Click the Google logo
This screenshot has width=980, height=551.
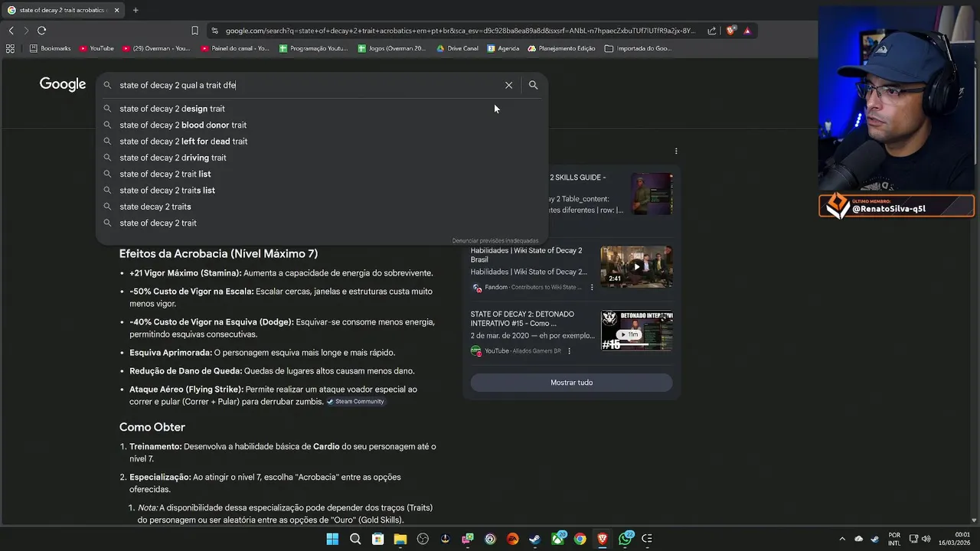coord(63,84)
